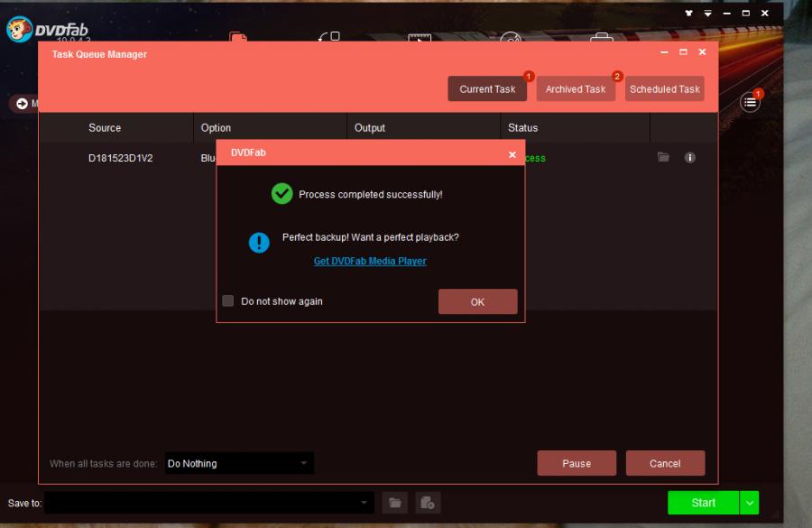This screenshot has width=812, height=528.
Task: Click OK in the DVDFab completion dialog
Action: tap(477, 301)
